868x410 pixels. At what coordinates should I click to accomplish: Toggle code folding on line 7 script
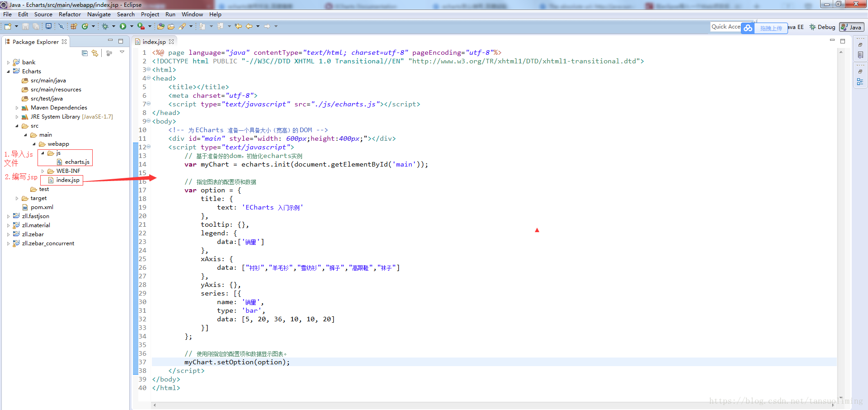pos(149,104)
